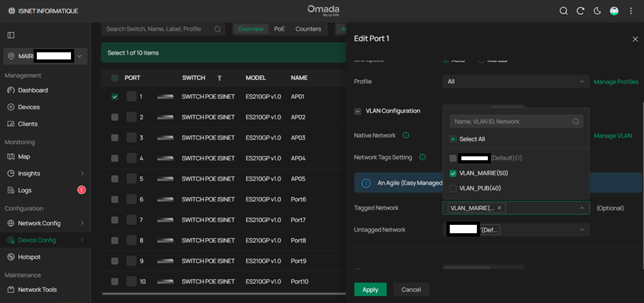Switch to the Overview tab
The height and width of the screenshot is (303, 644).
coord(250,29)
